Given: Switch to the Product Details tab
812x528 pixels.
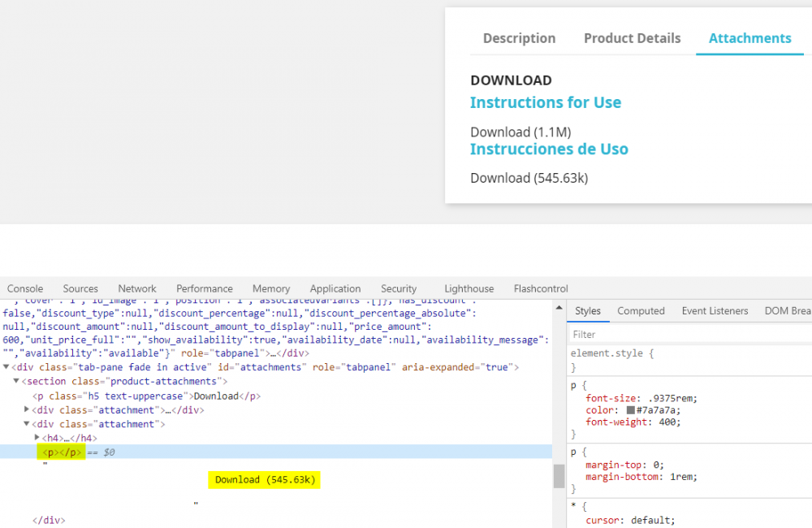Looking at the screenshot, I should 632,38.
